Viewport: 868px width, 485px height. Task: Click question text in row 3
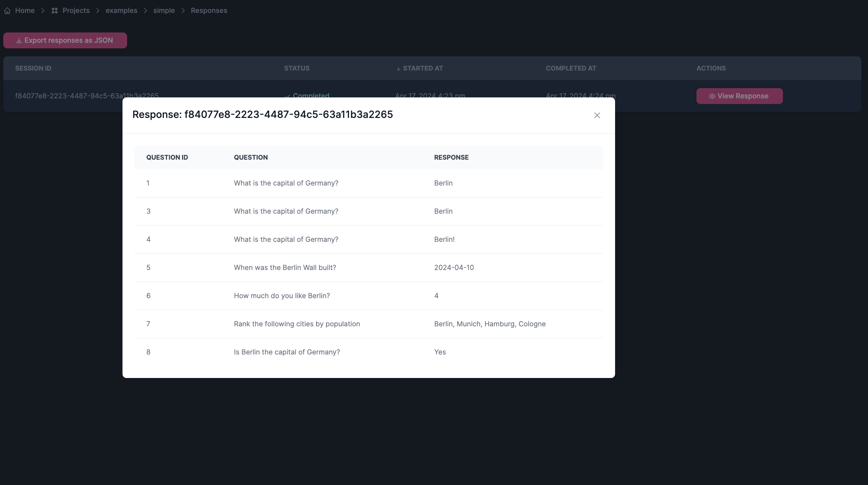pyautogui.click(x=286, y=211)
